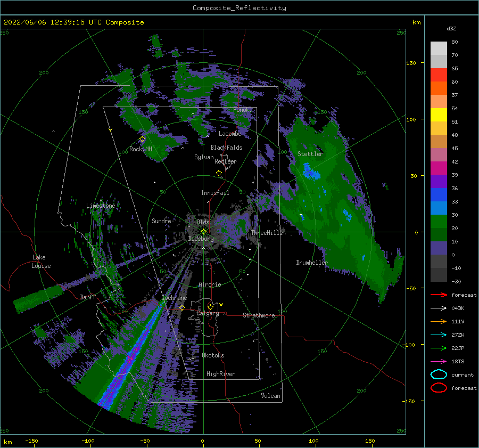Click the HighRiver town label

[220, 374]
